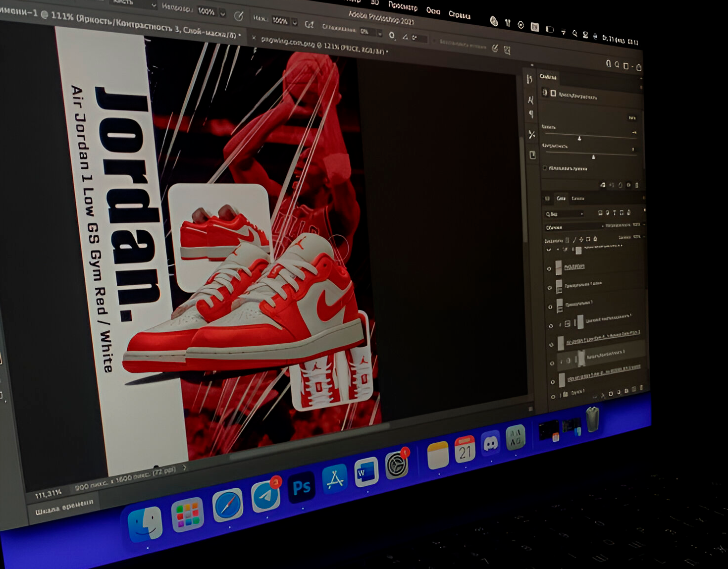Click the Auto button in Properties

coord(632,118)
